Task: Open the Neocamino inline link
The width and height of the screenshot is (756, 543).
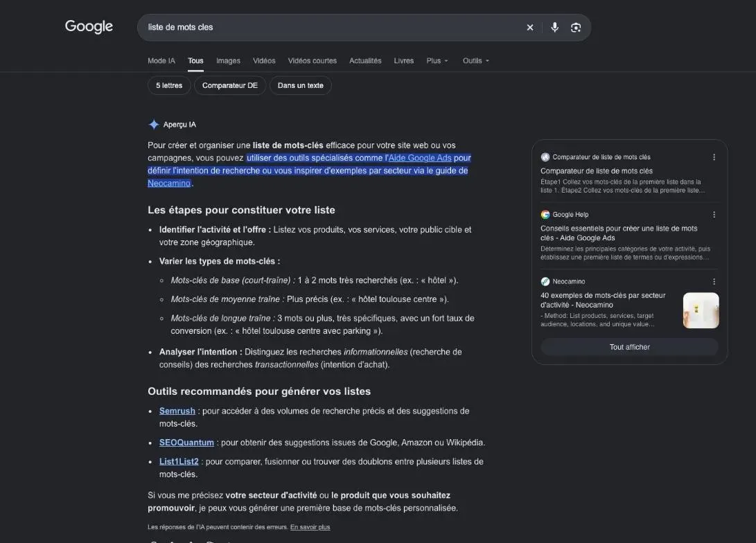Action: click(169, 183)
